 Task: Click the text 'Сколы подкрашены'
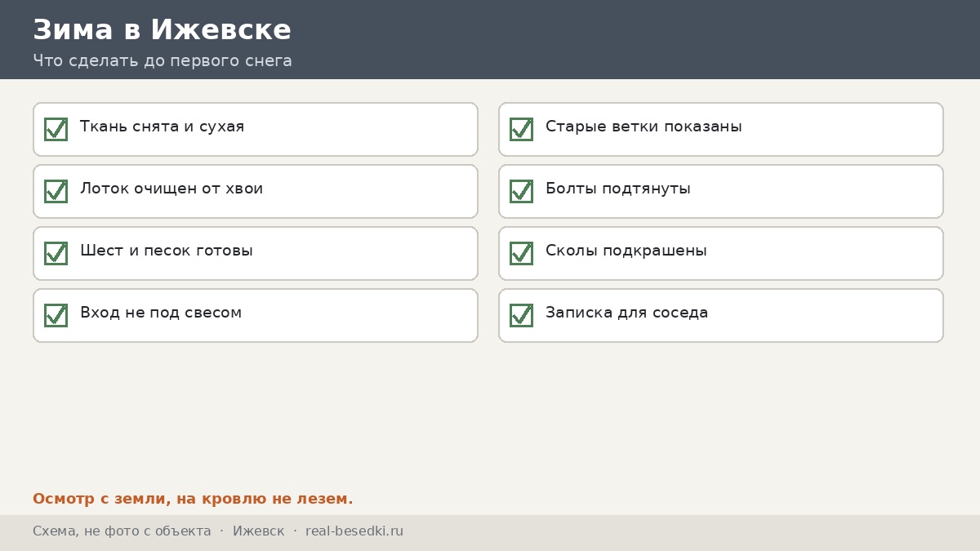coord(626,251)
